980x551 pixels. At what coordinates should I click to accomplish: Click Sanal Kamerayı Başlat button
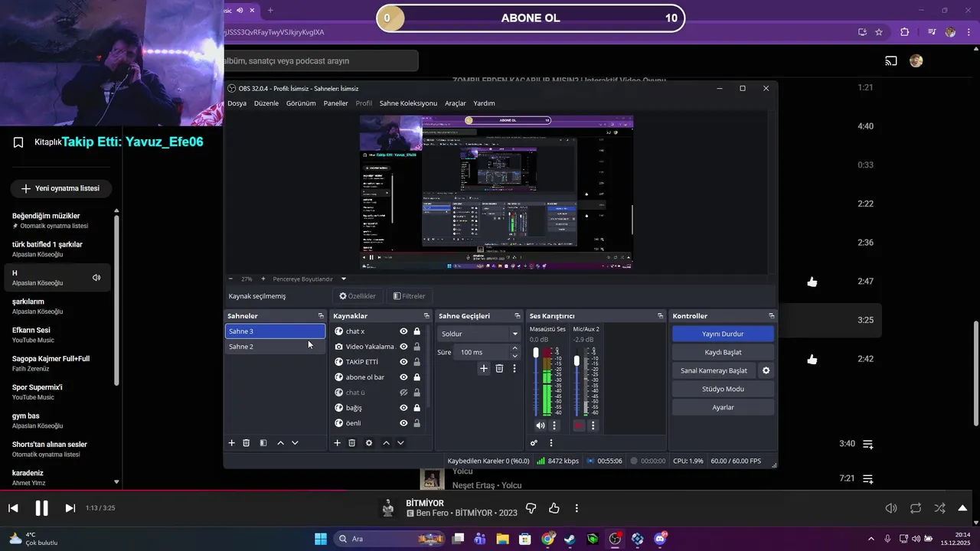point(714,370)
